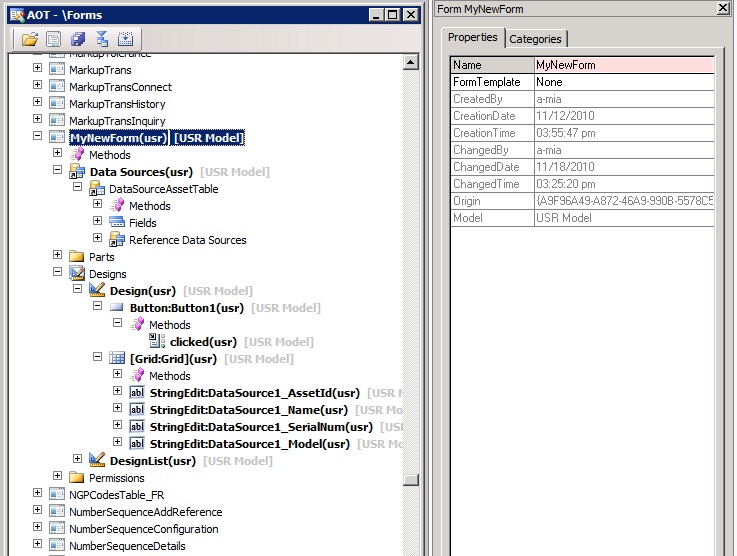Expand the DesignList(usr) node
The height and width of the screenshot is (556, 737).
click(78, 458)
